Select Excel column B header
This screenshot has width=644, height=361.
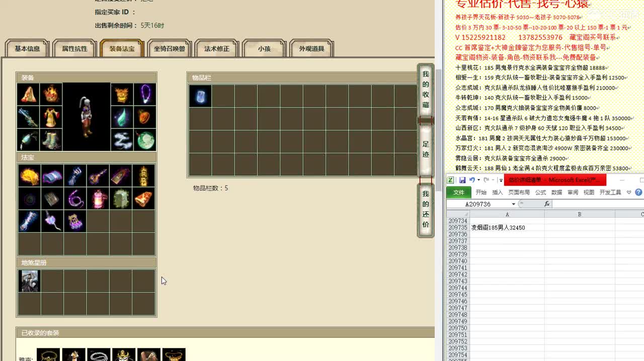[x=580, y=214]
